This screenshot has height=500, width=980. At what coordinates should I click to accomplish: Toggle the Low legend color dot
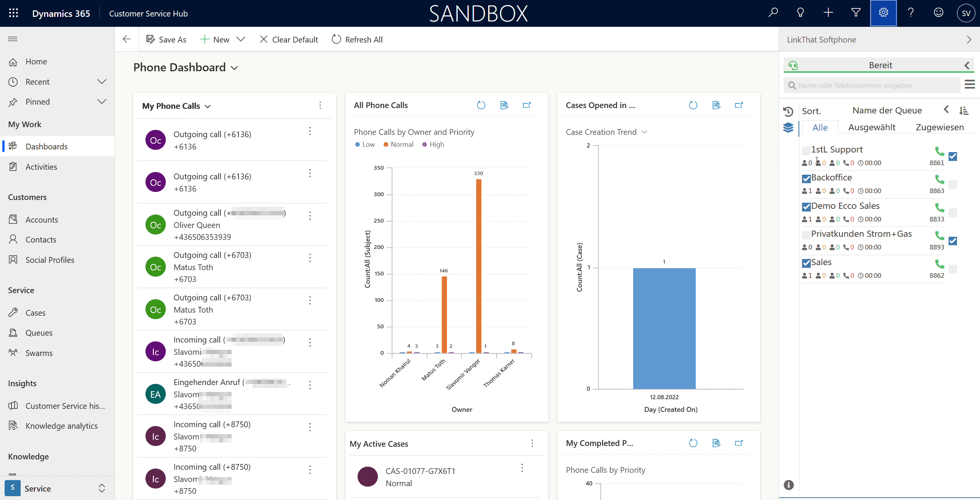358,144
